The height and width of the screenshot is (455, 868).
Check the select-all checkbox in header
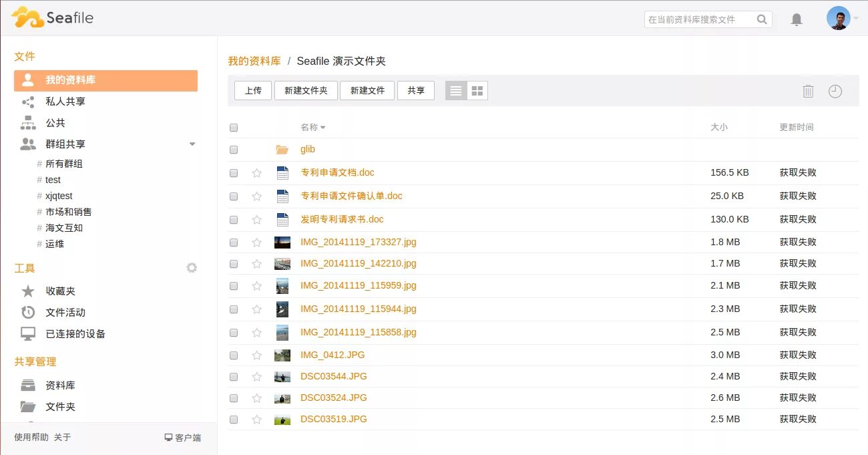tap(234, 128)
